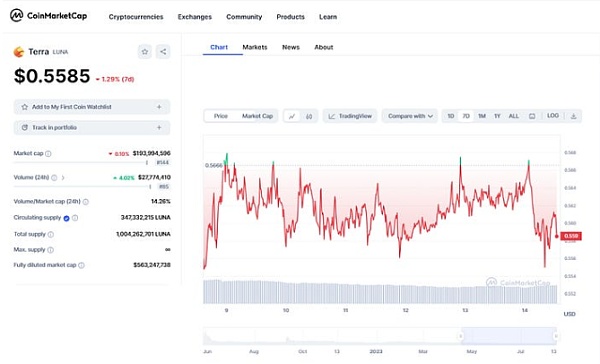
Task: Open the CoinMarketCap logo home link
Action: 49,16
